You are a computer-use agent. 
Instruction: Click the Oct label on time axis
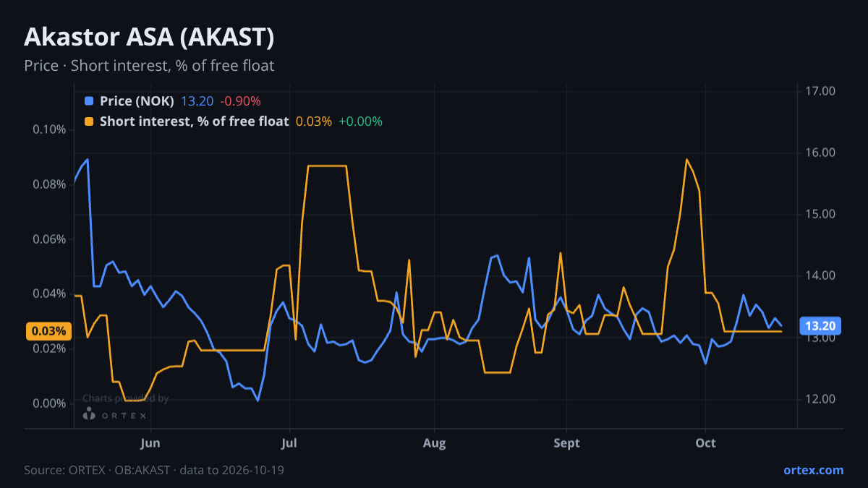[705, 443]
